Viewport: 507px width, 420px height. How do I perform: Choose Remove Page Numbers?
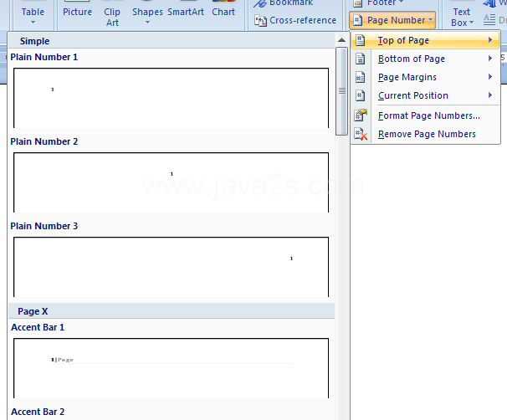[x=425, y=134]
